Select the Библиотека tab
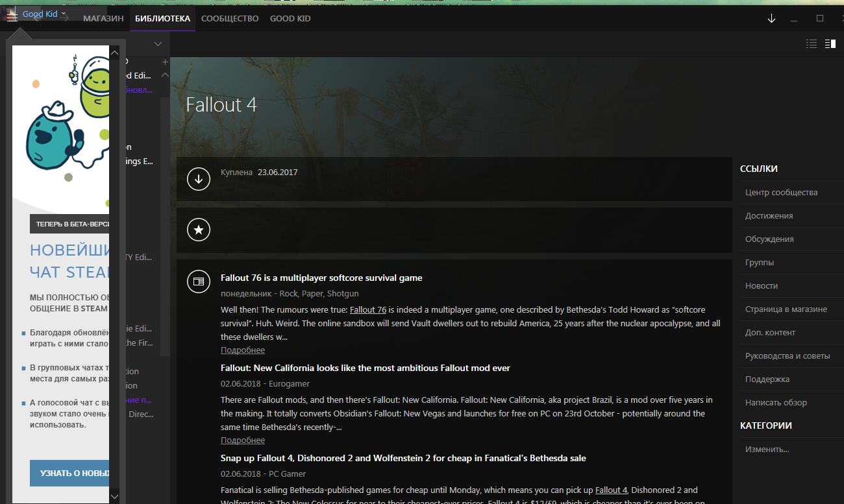Viewport: 844px width, 504px height. [x=162, y=19]
